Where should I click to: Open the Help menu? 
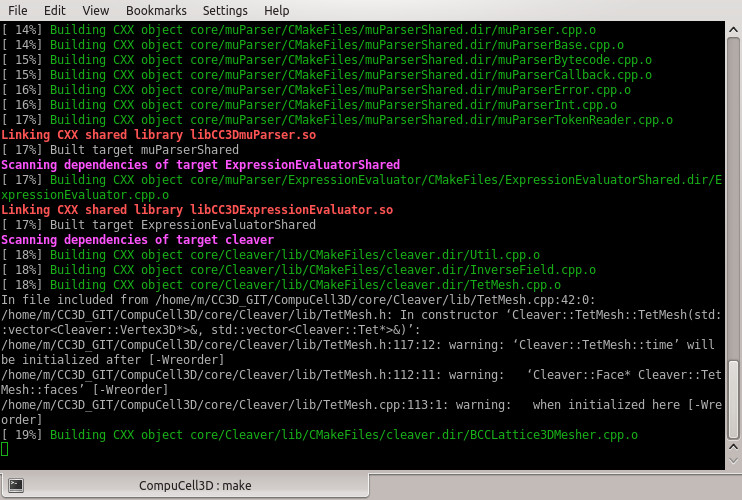(277, 10)
